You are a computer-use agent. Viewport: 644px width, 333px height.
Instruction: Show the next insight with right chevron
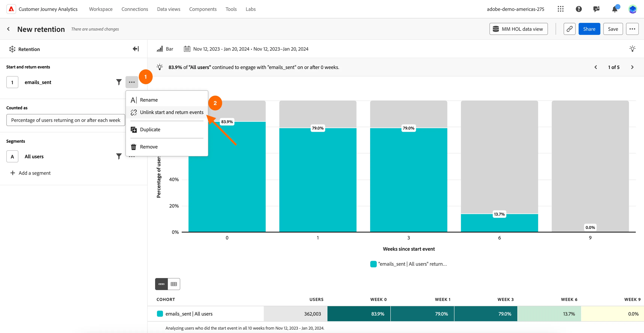(x=632, y=67)
